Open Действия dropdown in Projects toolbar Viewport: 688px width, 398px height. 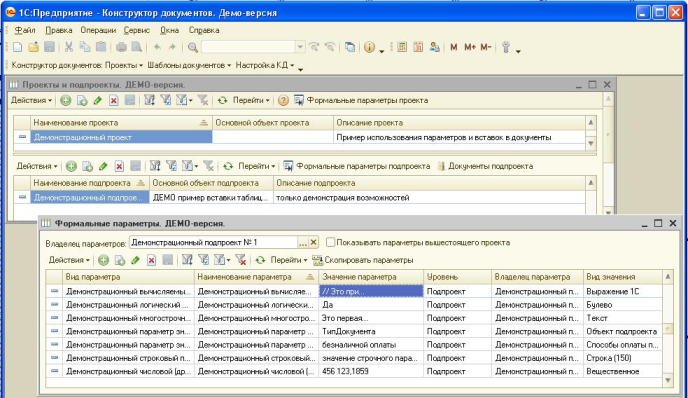[x=31, y=100]
